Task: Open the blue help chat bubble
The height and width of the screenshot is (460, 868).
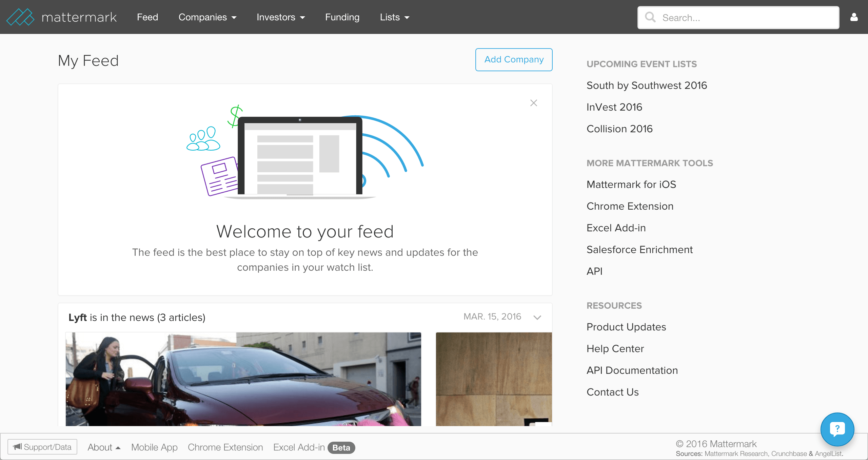Action: [x=837, y=429]
